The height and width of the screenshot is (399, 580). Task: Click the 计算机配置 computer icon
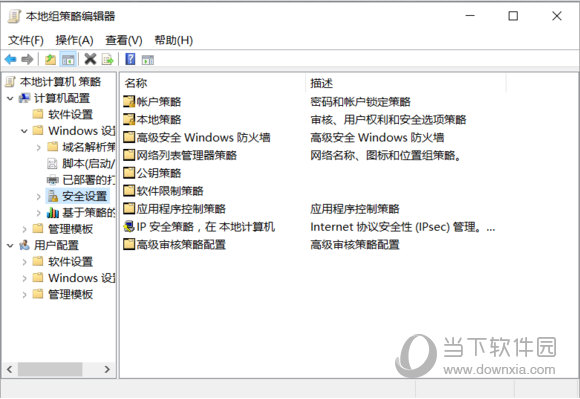(24, 98)
